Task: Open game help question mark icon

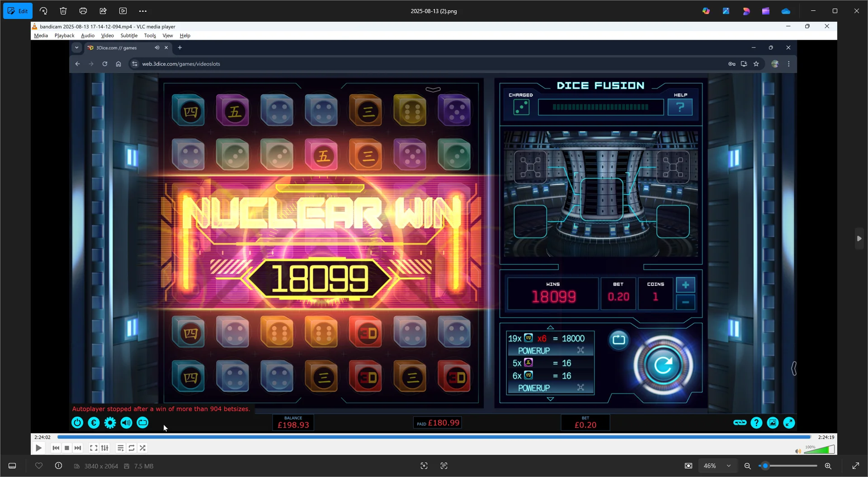Action: point(756,423)
